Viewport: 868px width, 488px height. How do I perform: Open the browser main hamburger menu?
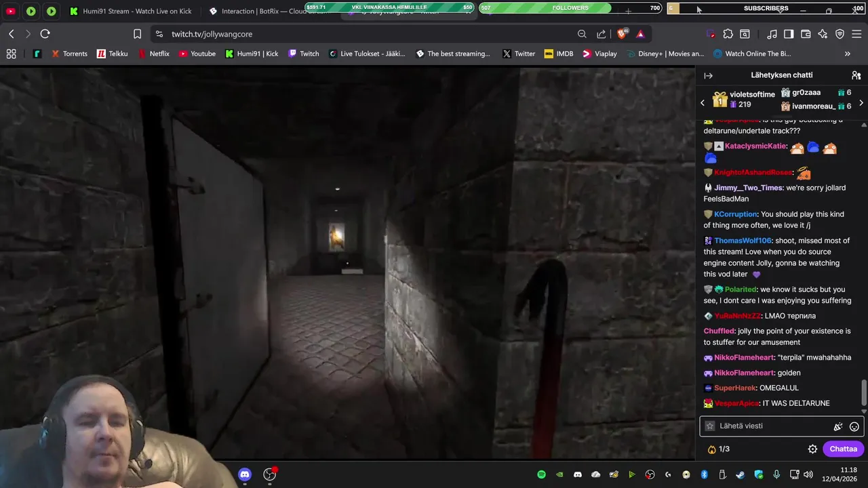pos(856,34)
